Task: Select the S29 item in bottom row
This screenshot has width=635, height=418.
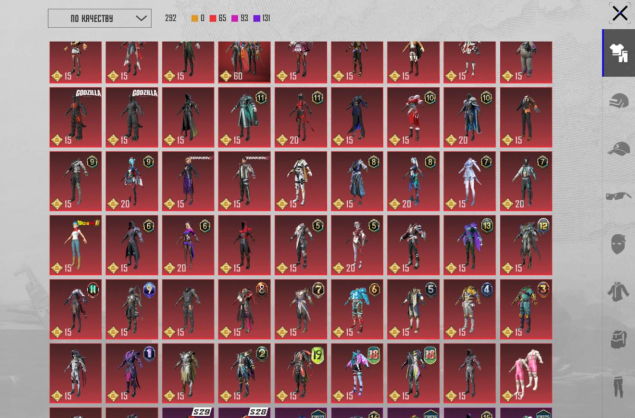Action: [x=188, y=412]
